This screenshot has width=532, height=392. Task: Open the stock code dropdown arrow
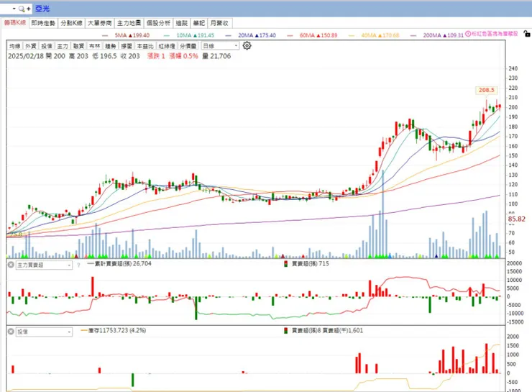click(x=14, y=9)
